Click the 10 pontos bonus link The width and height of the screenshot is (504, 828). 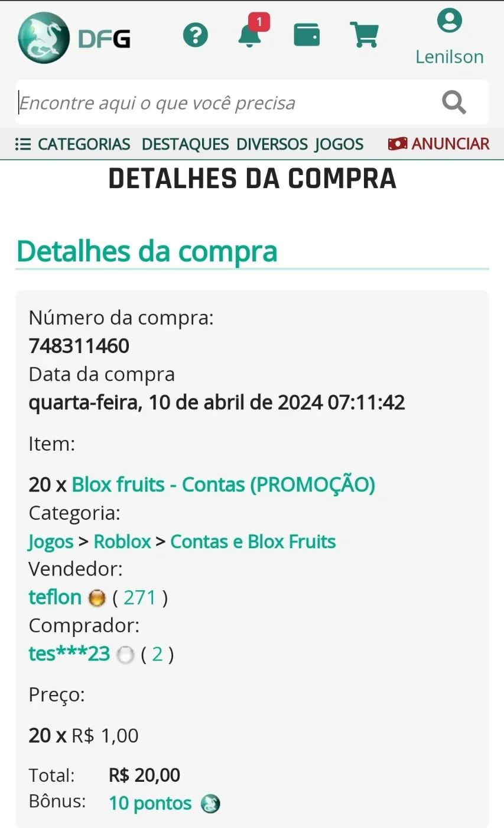point(150,803)
